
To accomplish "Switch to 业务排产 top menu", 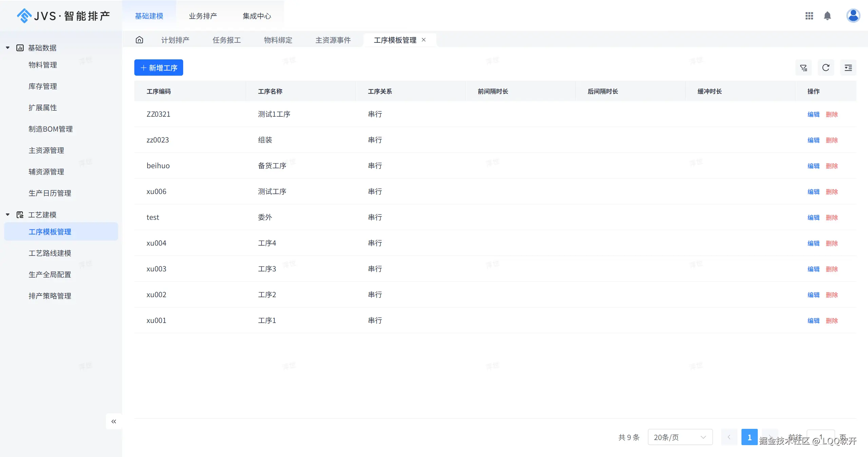I will [203, 16].
